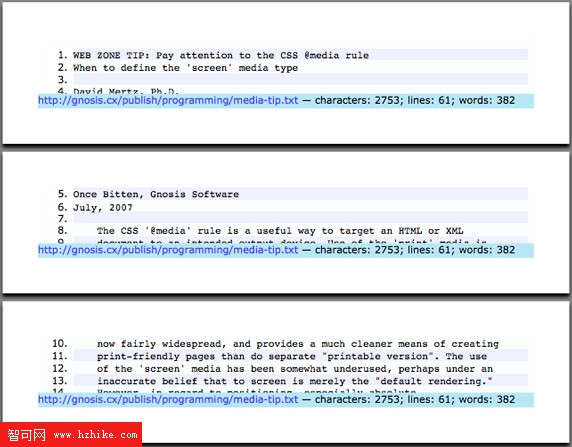Click line 10 starting 'now fairly widespread'
Viewport: 572px width, 447px height.
click(x=298, y=344)
